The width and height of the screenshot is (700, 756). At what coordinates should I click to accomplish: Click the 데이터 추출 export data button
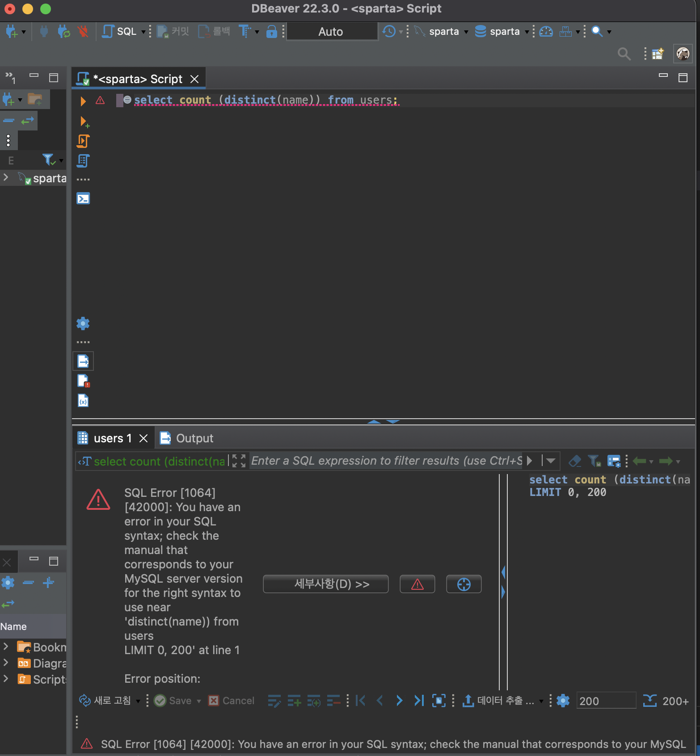(498, 701)
